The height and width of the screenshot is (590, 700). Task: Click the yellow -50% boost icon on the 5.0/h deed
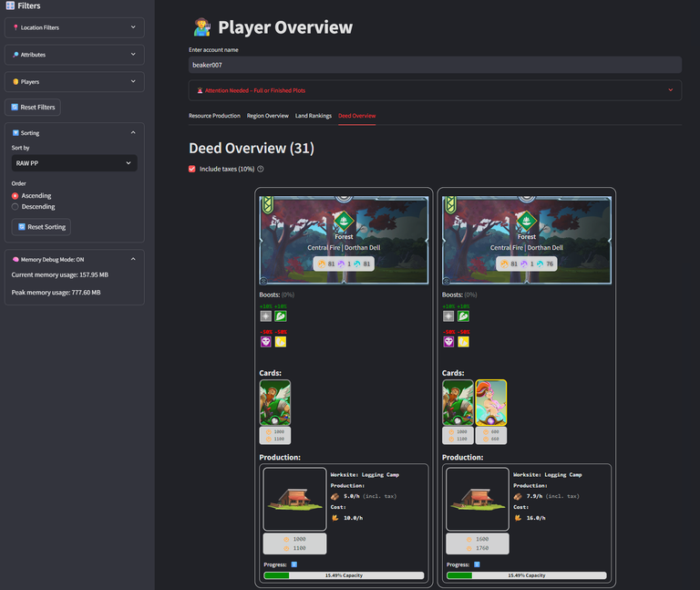(281, 342)
